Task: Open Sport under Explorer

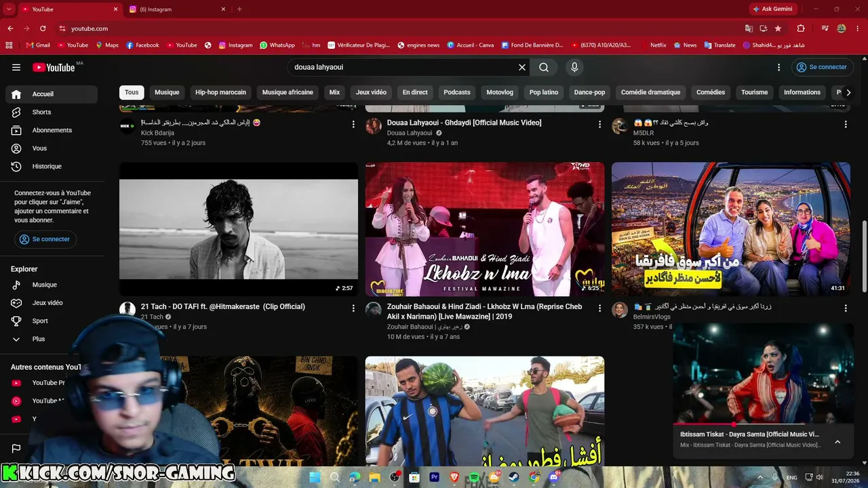Action: point(51,321)
